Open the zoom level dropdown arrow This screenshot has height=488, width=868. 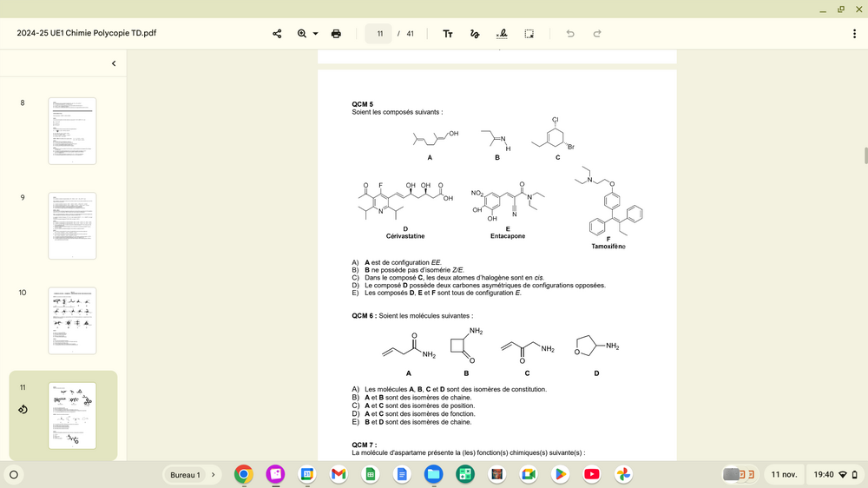(x=315, y=34)
